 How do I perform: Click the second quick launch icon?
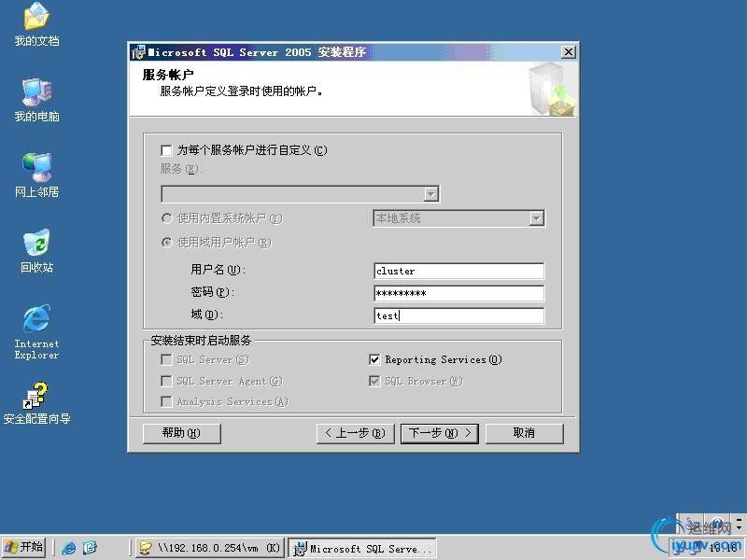(90, 548)
